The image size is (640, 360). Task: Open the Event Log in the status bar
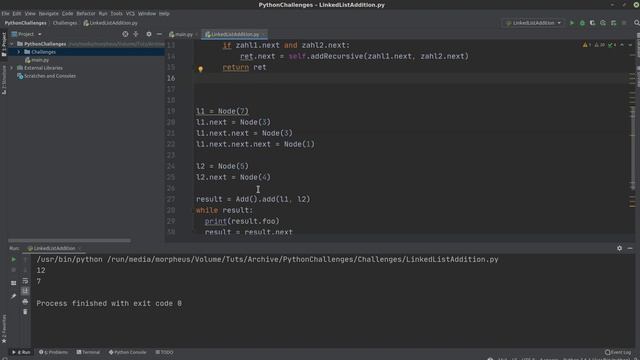[x=618, y=352]
